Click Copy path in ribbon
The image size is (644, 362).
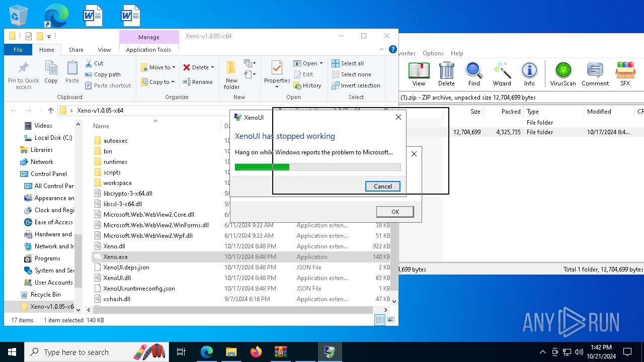coord(103,74)
